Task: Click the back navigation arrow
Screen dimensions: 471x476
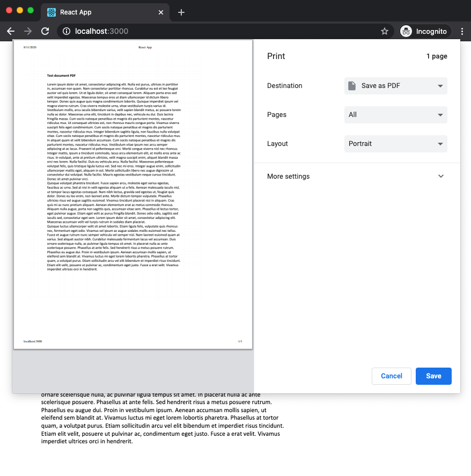Action: pos(11,31)
